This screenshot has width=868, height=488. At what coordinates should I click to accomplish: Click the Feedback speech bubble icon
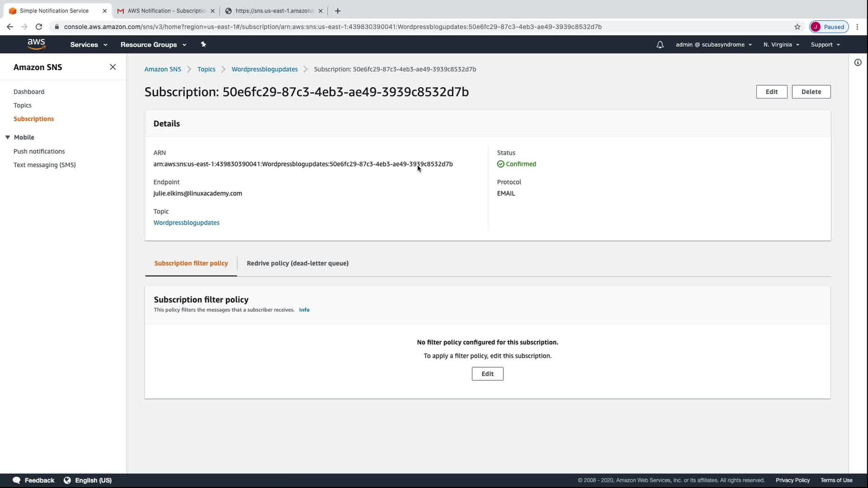tap(17, 480)
